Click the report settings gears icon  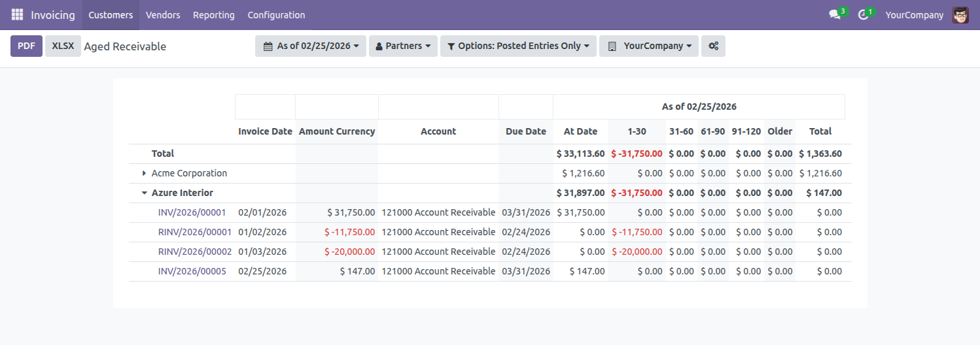tap(713, 46)
